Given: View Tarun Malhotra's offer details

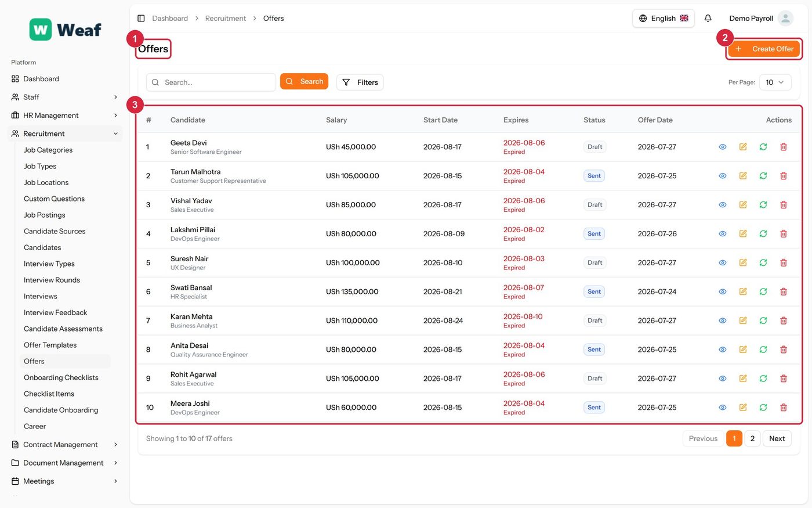Looking at the screenshot, I should [723, 176].
